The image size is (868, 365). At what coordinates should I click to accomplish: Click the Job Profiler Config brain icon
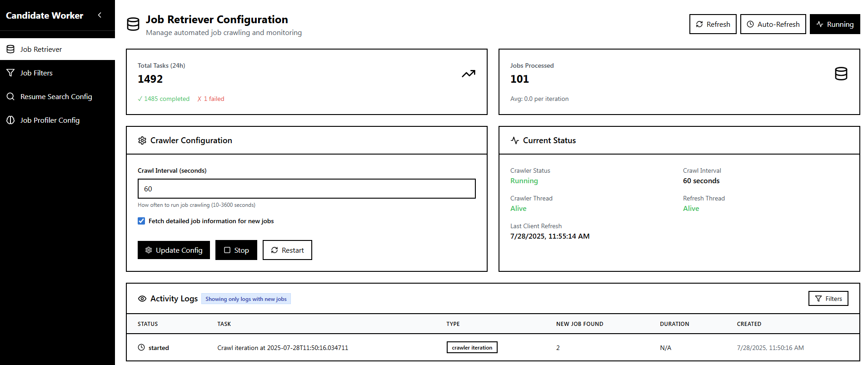click(10, 120)
